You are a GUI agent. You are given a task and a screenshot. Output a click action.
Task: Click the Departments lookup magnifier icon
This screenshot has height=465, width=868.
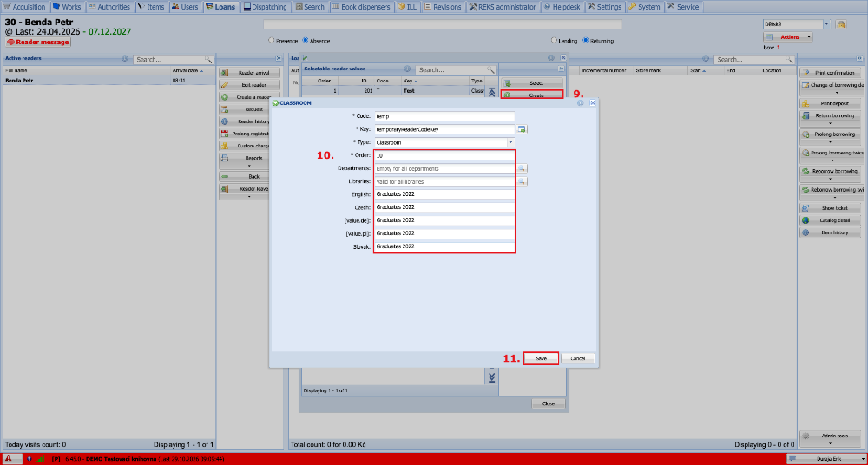point(522,168)
